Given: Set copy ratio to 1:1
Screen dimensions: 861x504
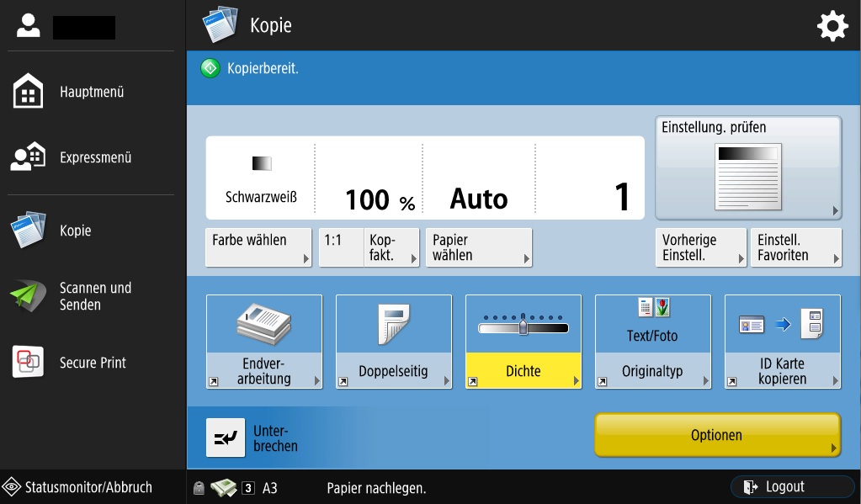Looking at the screenshot, I should point(341,247).
